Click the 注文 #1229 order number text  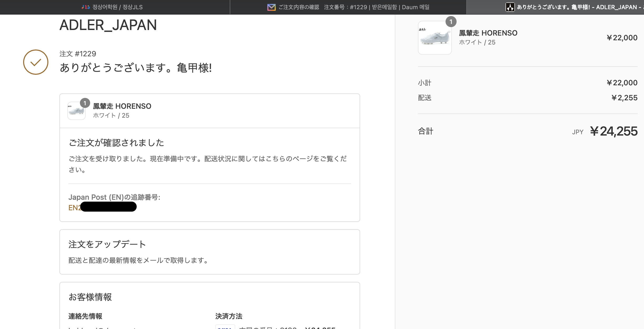click(78, 54)
